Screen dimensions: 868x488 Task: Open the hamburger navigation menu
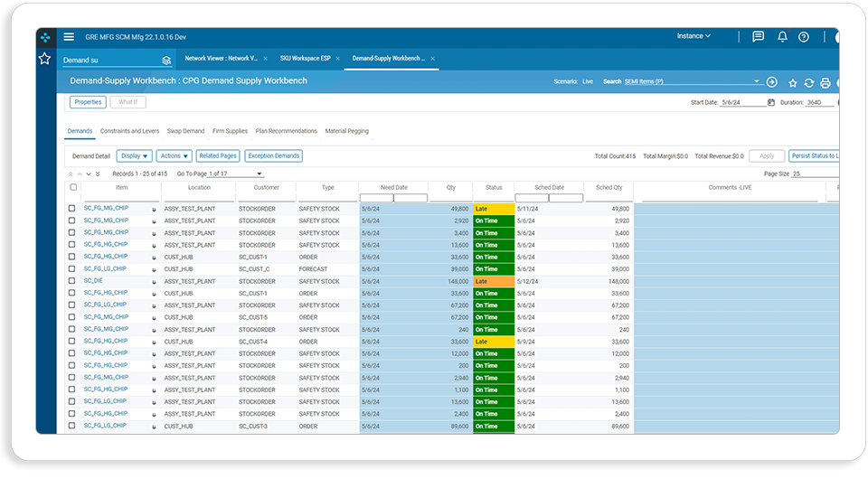click(x=69, y=36)
